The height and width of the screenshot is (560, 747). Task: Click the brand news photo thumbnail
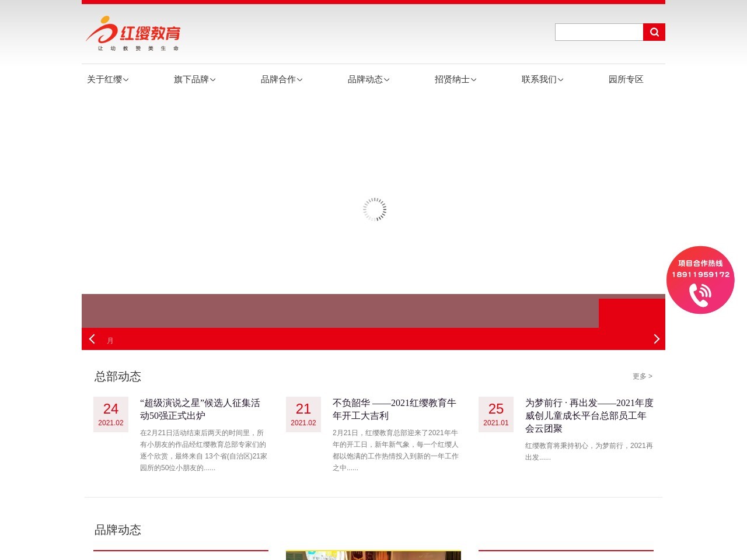tap(373, 555)
